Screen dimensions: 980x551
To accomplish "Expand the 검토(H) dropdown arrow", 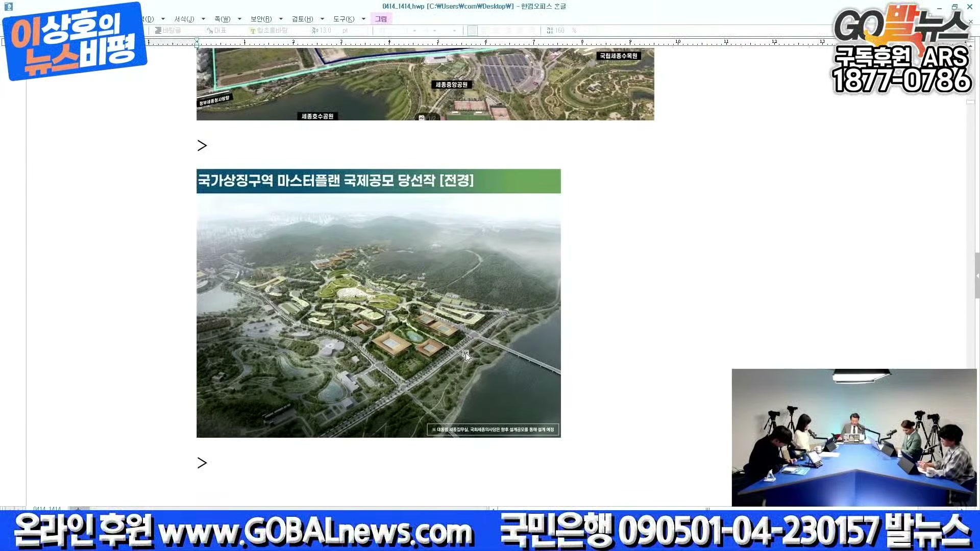I will point(322,19).
